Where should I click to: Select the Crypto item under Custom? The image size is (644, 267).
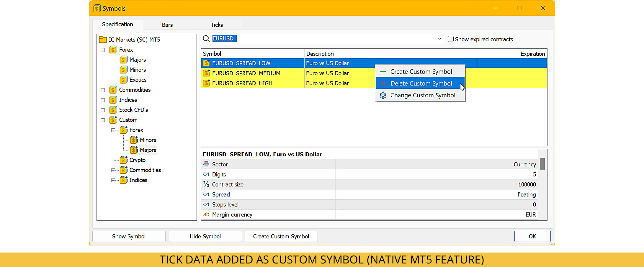138,160
